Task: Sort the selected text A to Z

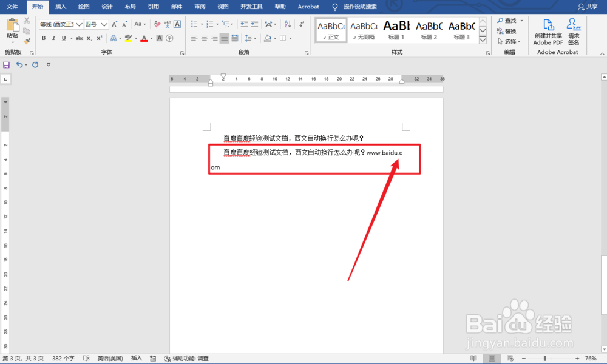Action: point(288,24)
